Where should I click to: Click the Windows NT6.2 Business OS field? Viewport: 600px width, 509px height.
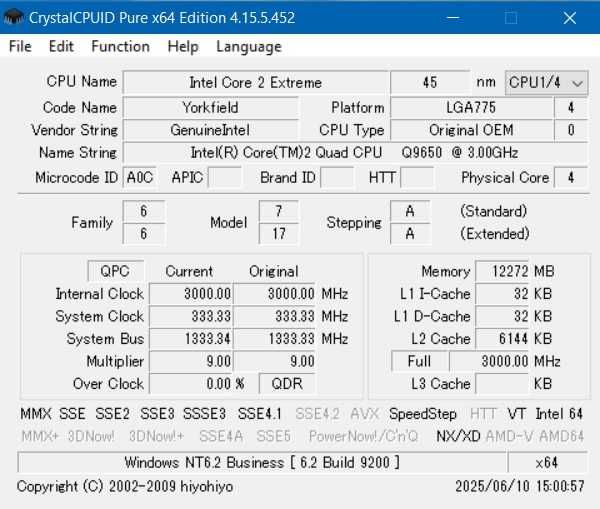(x=262, y=462)
